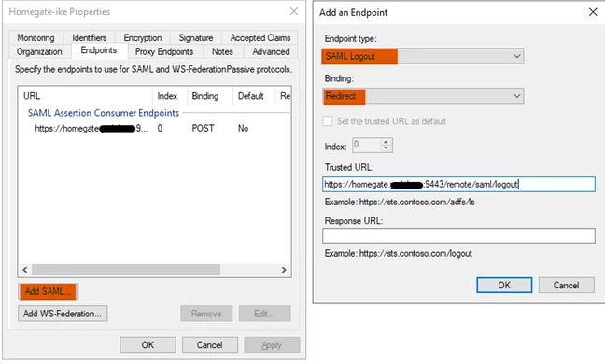The image size is (605, 364).
Task: Click the No default cell
Action: 243,129
